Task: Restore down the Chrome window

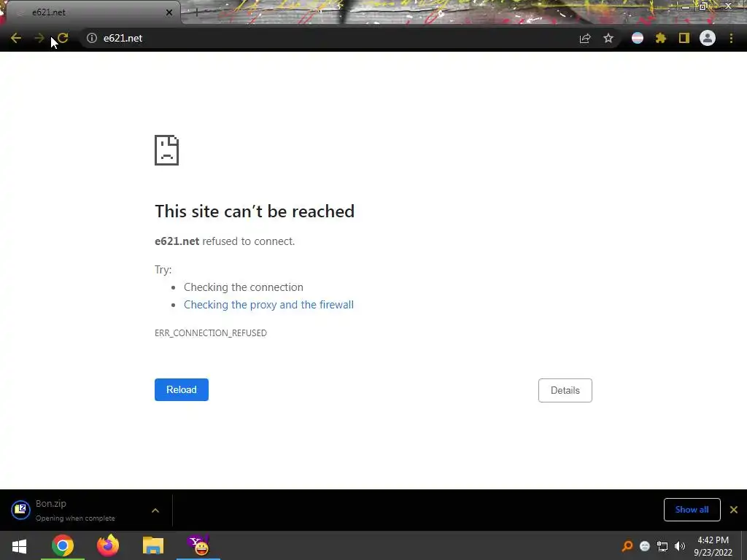Action: [703, 7]
